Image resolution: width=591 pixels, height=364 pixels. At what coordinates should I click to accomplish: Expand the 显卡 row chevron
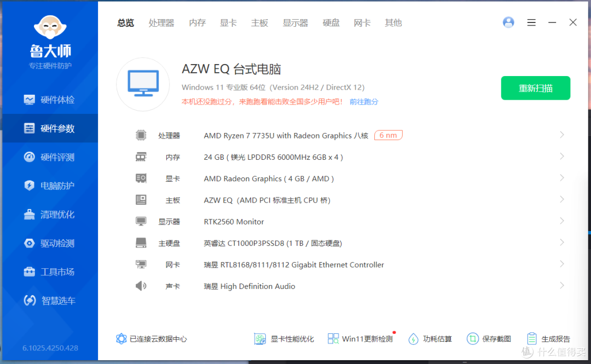tap(562, 178)
